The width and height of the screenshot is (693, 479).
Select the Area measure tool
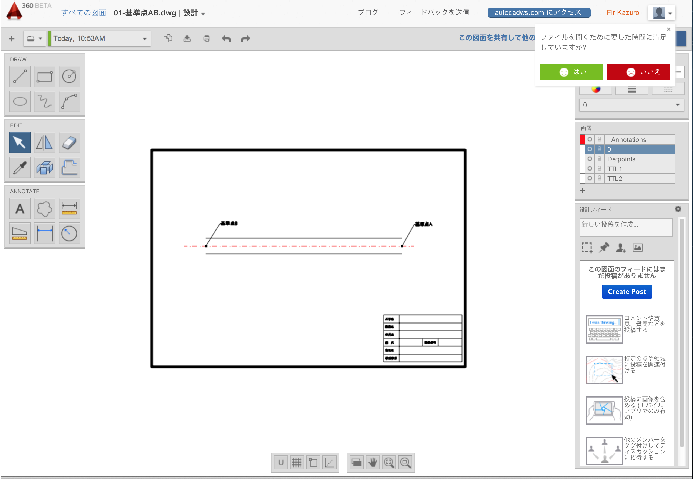point(19,233)
